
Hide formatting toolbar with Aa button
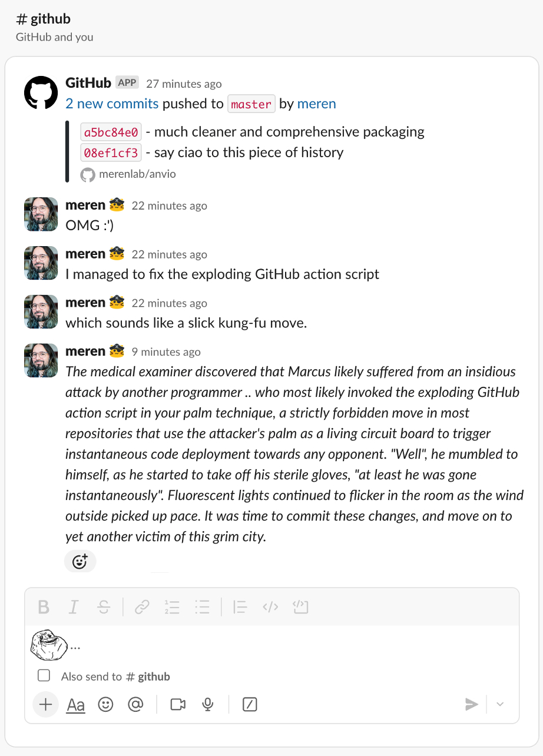point(76,705)
